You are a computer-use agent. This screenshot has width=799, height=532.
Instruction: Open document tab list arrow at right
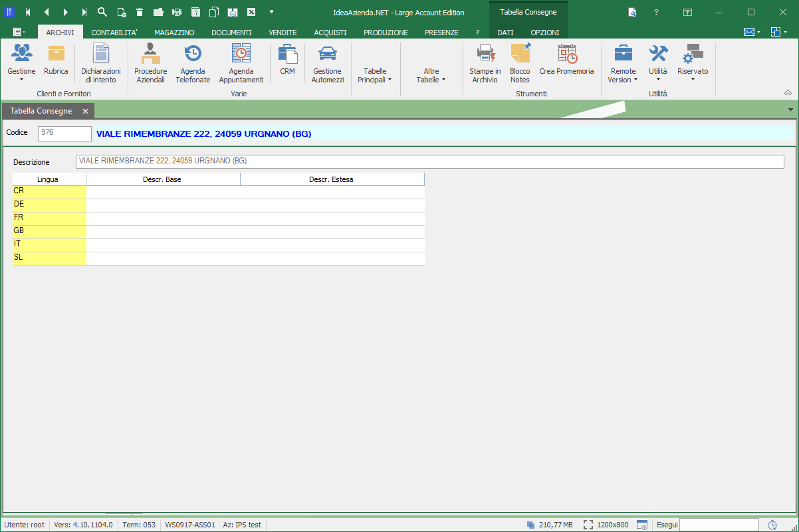point(790,110)
